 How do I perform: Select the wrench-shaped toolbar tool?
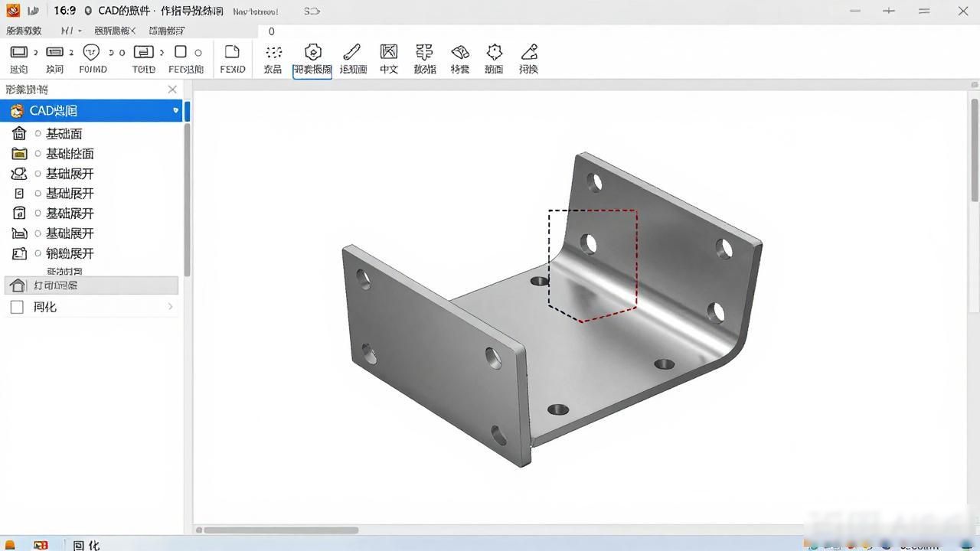click(x=352, y=52)
